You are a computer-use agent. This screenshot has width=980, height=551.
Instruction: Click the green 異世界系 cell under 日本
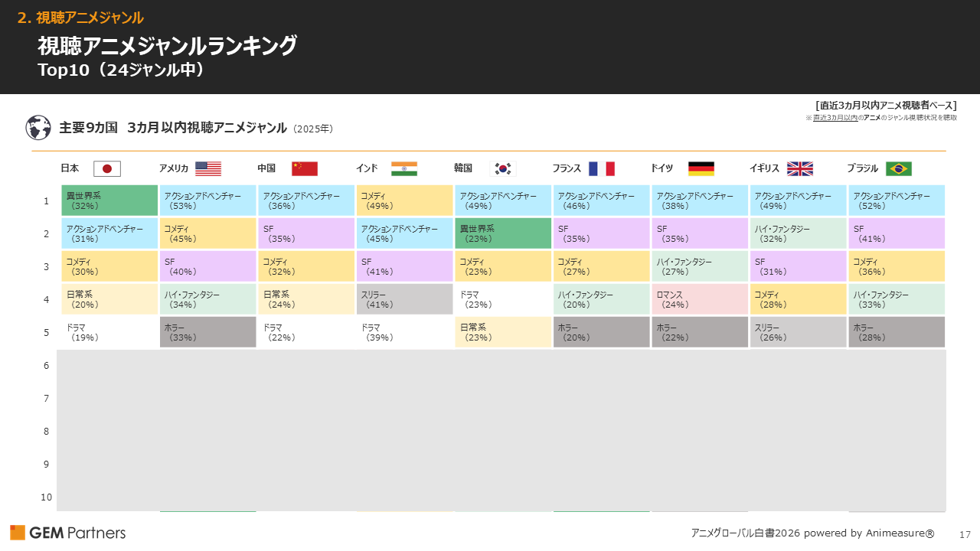[109, 201]
